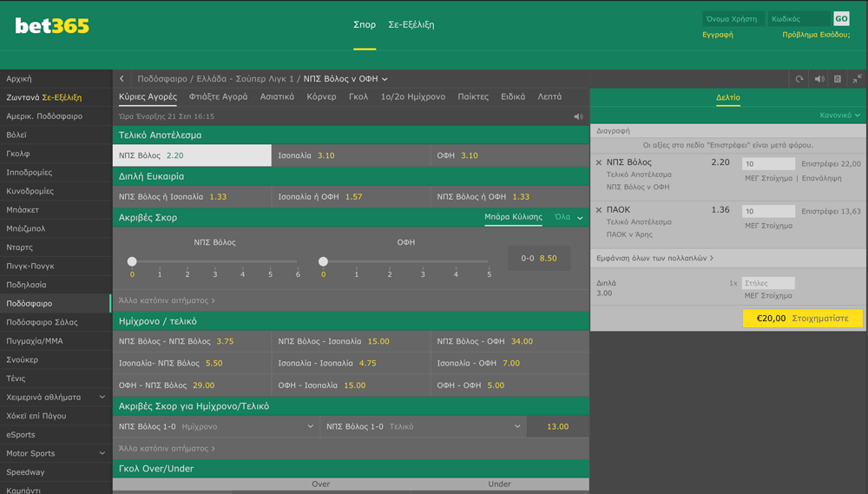Select Φτιάξτε Αγορά market tab
Screen dimensions: 868x494
point(218,96)
